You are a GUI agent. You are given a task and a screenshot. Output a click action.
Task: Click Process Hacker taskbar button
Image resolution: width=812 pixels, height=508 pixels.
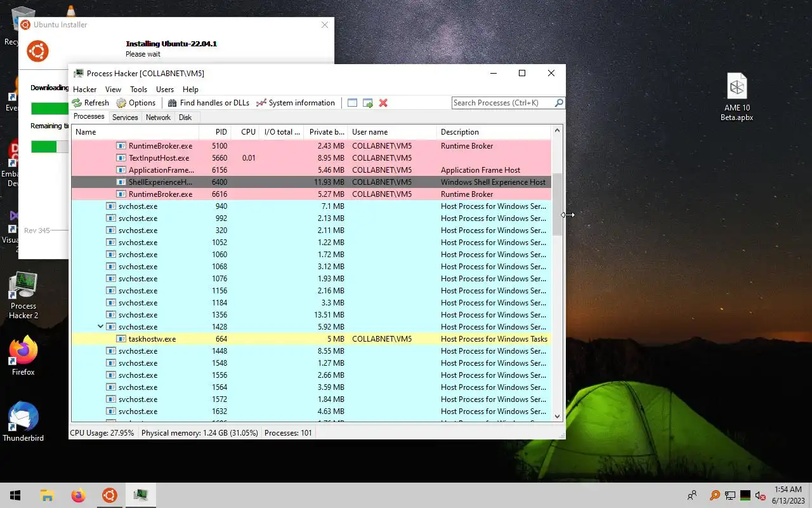tap(140, 495)
